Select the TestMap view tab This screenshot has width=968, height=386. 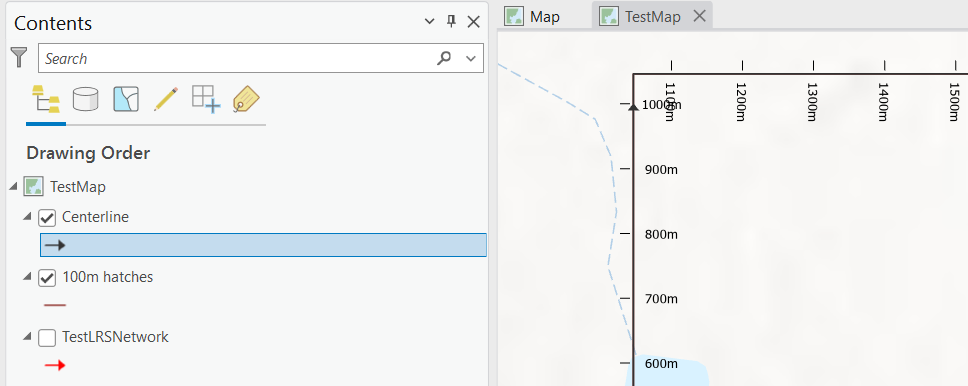[x=653, y=17]
